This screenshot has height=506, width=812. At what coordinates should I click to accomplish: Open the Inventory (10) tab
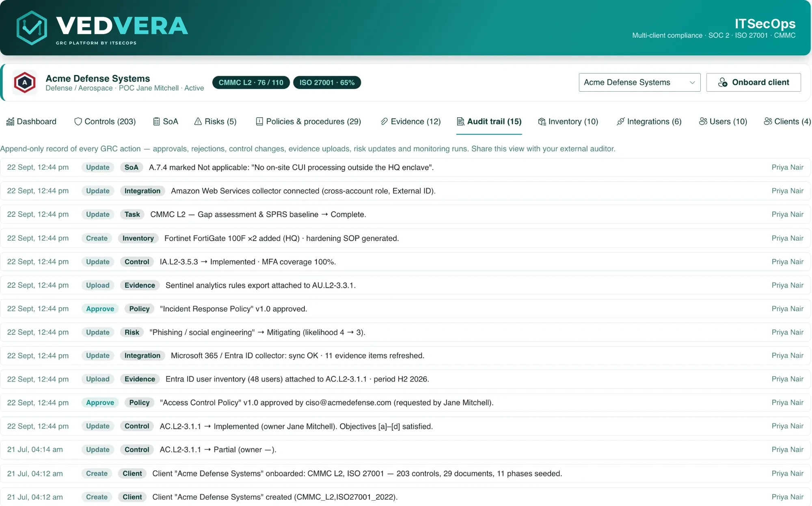pyautogui.click(x=568, y=121)
